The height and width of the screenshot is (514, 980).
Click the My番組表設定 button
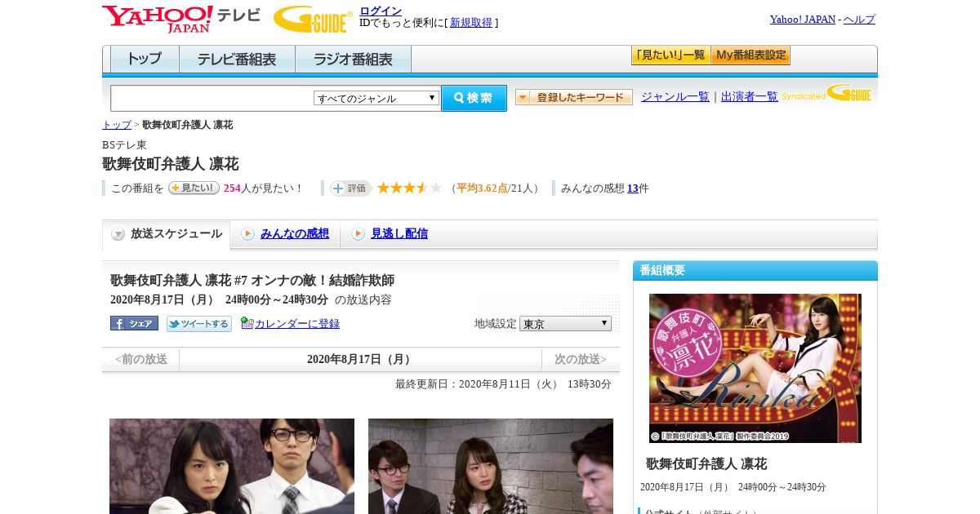[751, 55]
